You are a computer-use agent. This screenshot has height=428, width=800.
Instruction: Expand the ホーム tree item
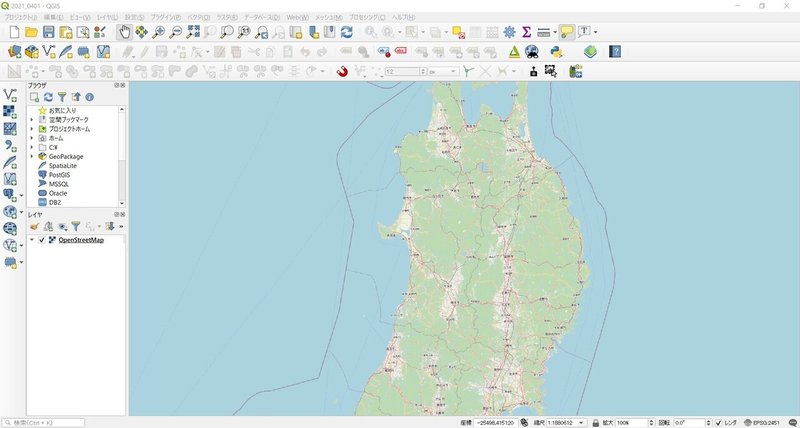point(32,138)
